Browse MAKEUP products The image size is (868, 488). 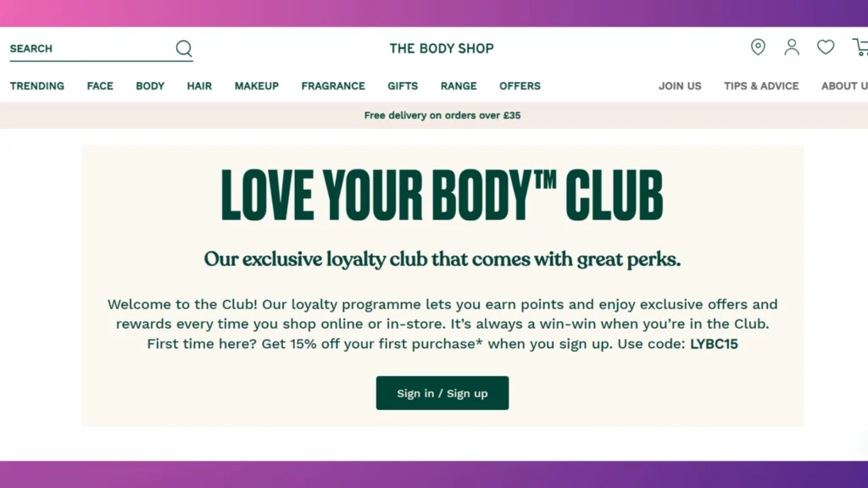[257, 86]
